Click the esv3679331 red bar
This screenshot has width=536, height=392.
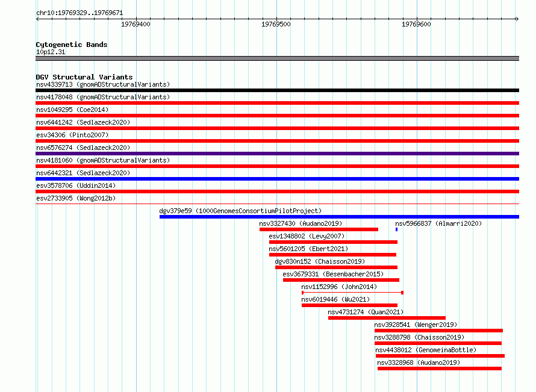click(341, 280)
